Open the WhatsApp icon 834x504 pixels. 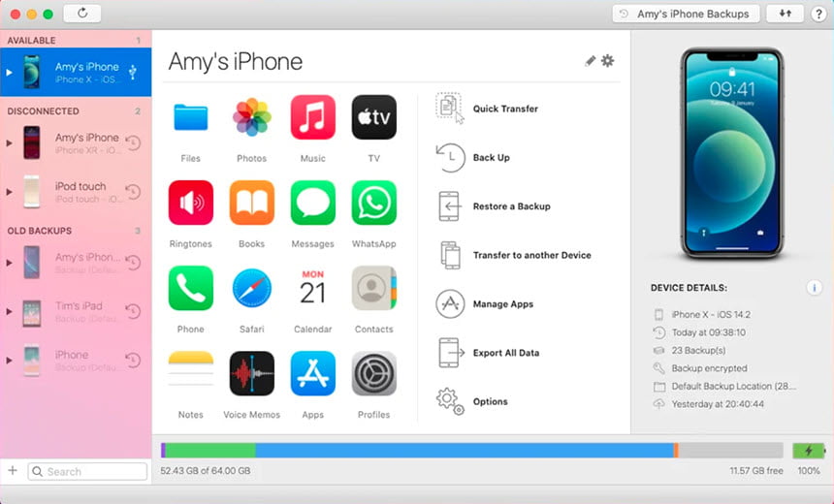click(x=374, y=203)
